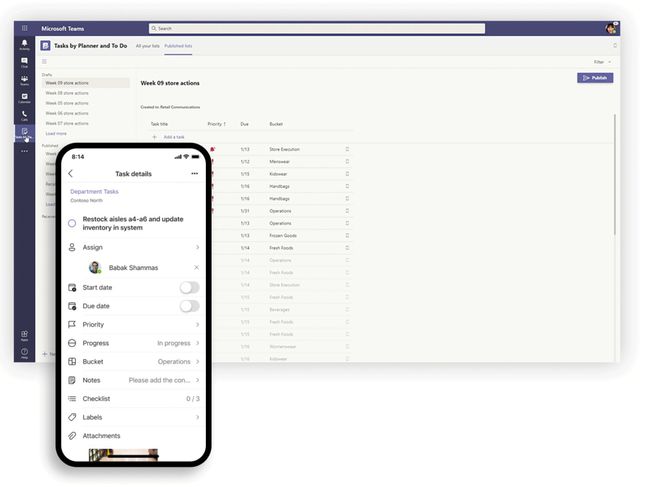Open Checklist 0 / 3 row
650x487 pixels.
(x=133, y=399)
